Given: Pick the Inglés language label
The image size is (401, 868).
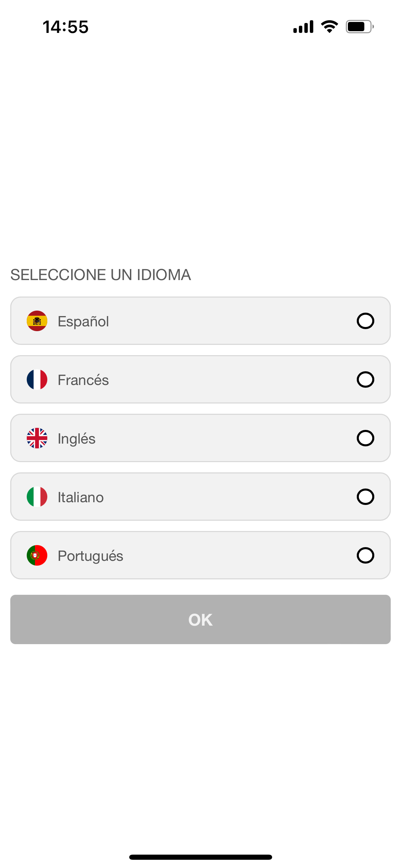Looking at the screenshot, I should (x=76, y=439).
